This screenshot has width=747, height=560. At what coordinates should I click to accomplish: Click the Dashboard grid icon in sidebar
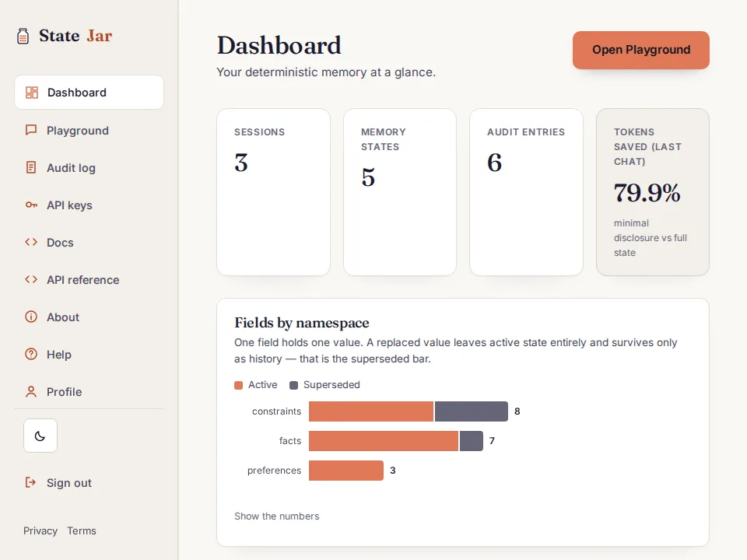click(x=31, y=93)
